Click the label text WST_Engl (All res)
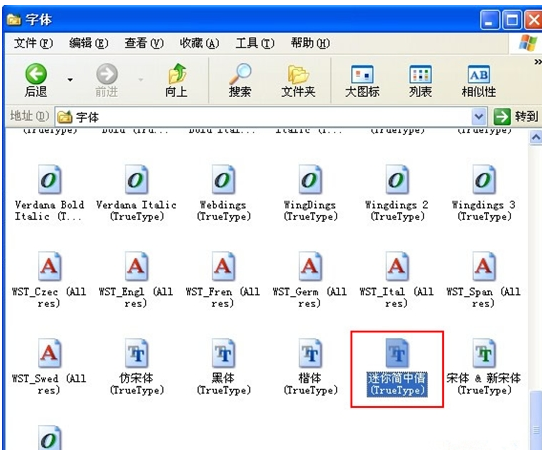Screen dimensions: 542x450 (136, 297)
